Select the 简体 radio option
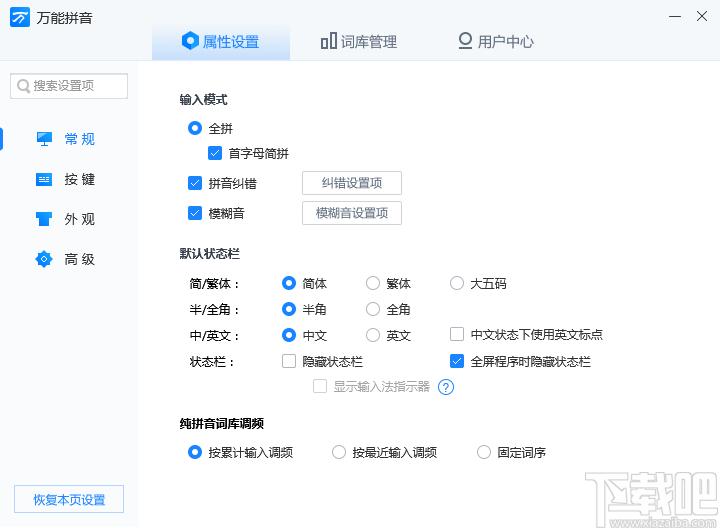The width and height of the screenshot is (720, 528). [289, 283]
